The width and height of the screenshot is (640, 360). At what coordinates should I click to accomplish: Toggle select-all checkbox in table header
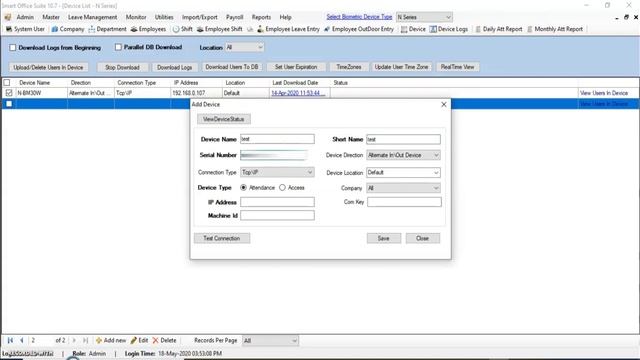pos(7,82)
